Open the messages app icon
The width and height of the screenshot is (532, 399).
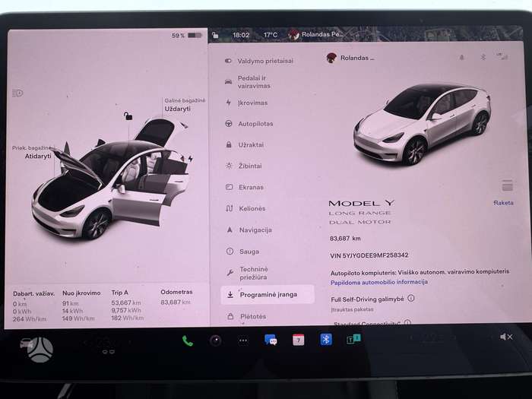(271, 340)
